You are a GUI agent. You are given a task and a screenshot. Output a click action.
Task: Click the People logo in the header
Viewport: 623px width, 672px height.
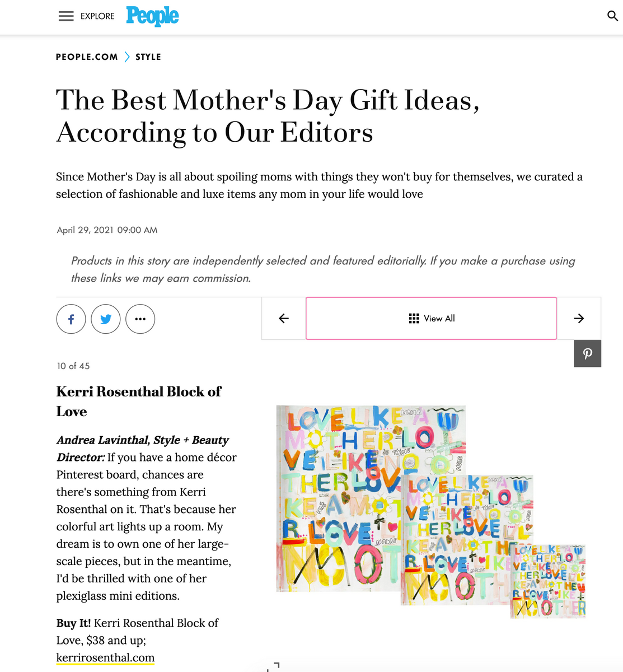click(152, 17)
